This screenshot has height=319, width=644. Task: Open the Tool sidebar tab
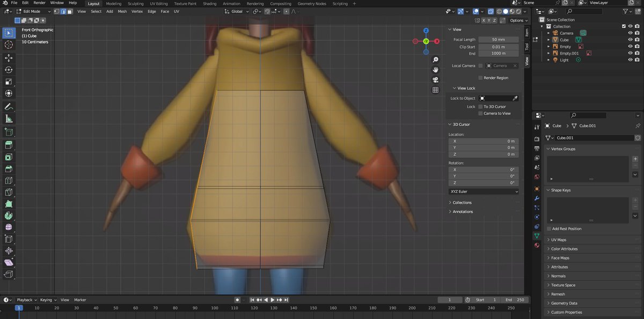coord(527,47)
